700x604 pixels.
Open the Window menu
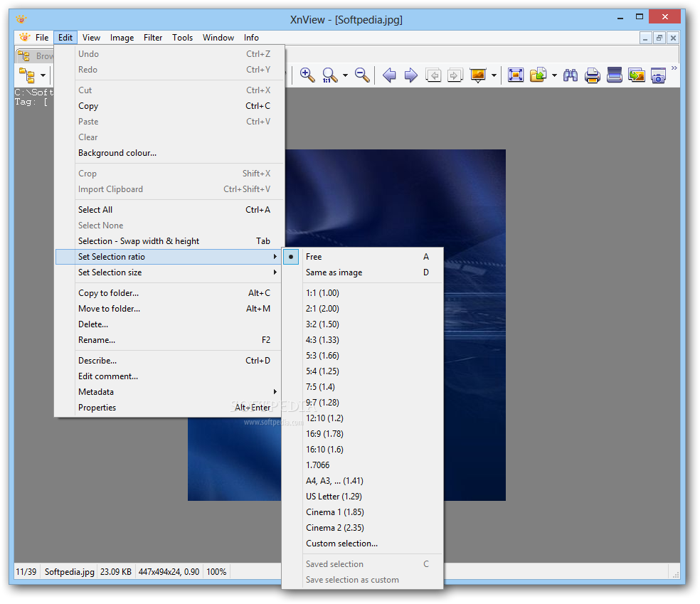point(218,38)
